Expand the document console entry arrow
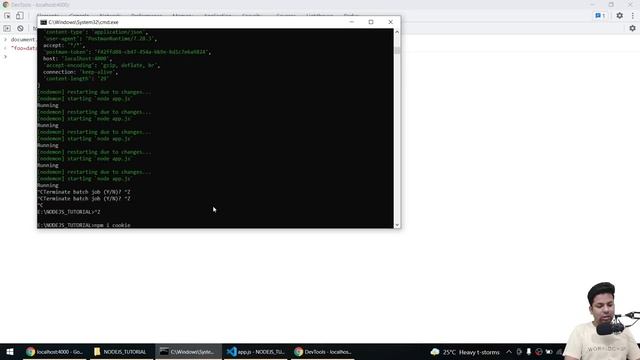The width and height of the screenshot is (640, 360). pyautogui.click(x=5, y=40)
